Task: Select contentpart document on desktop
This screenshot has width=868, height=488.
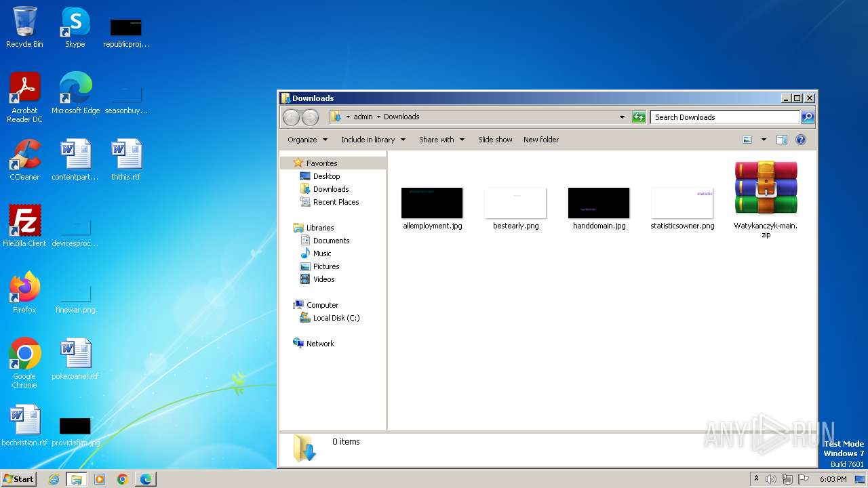Action: coord(75,160)
